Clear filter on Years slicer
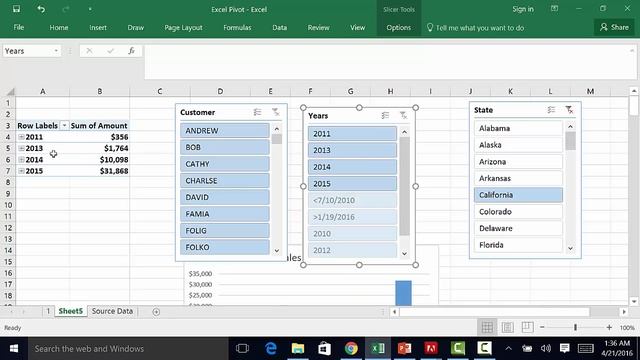Viewport: 640px width, 360px height. [x=403, y=116]
